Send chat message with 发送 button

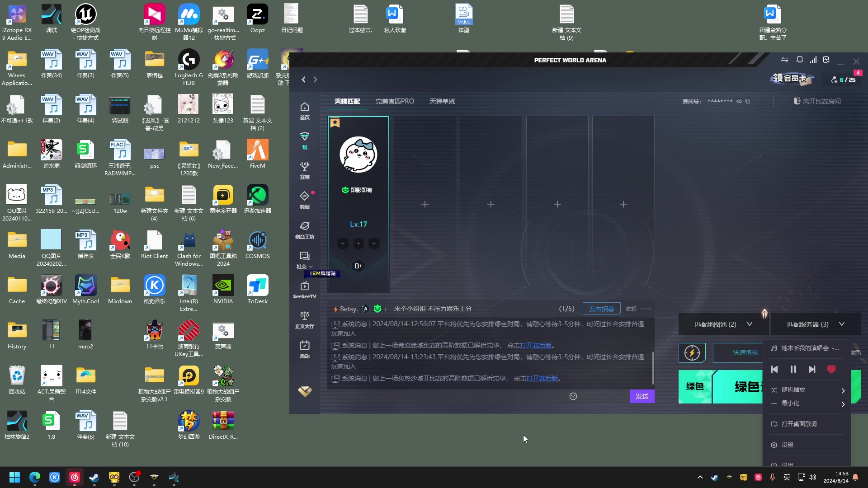tap(642, 396)
